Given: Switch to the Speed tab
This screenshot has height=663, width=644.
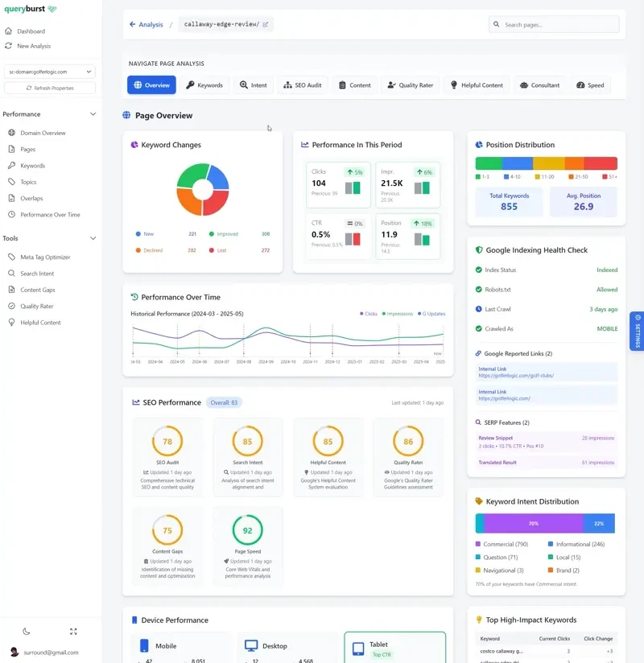Looking at the screenshot, I should pos(590,85).
